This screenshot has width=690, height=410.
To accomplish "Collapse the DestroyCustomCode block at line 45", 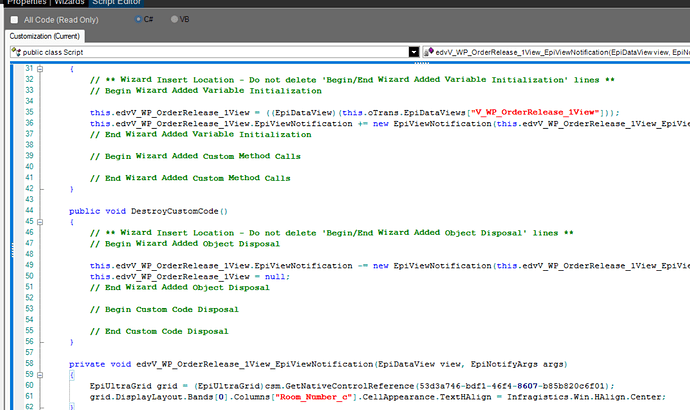I will (40, 222).
